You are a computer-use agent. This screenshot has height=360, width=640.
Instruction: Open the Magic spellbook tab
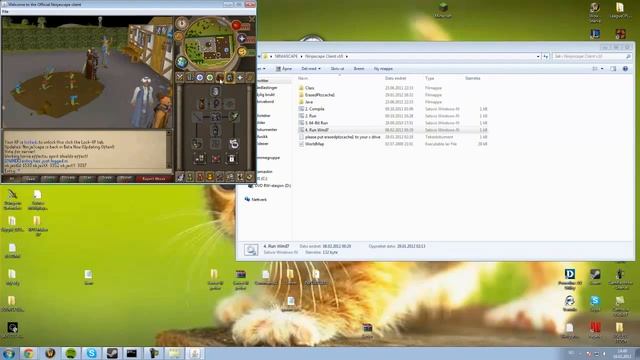(250, 77)
